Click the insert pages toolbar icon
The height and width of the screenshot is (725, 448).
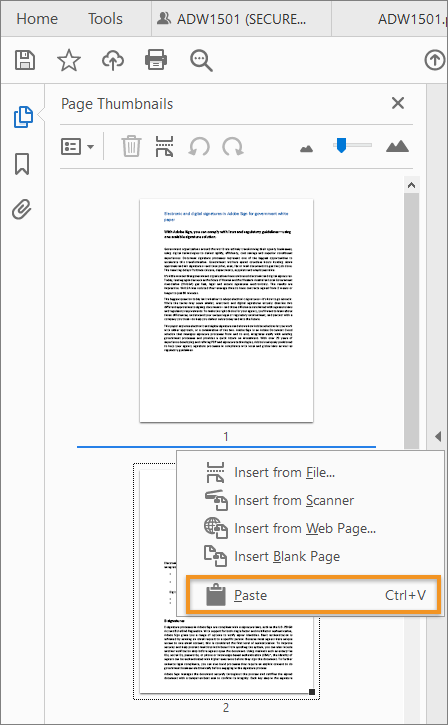(x=165, y=147)
